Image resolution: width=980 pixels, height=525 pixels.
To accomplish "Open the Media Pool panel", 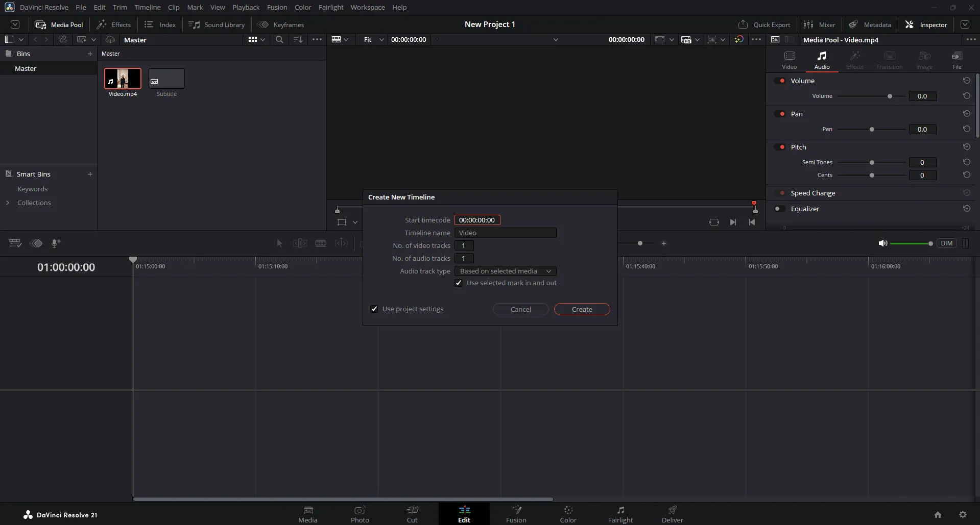I will (x=59, y=24).
